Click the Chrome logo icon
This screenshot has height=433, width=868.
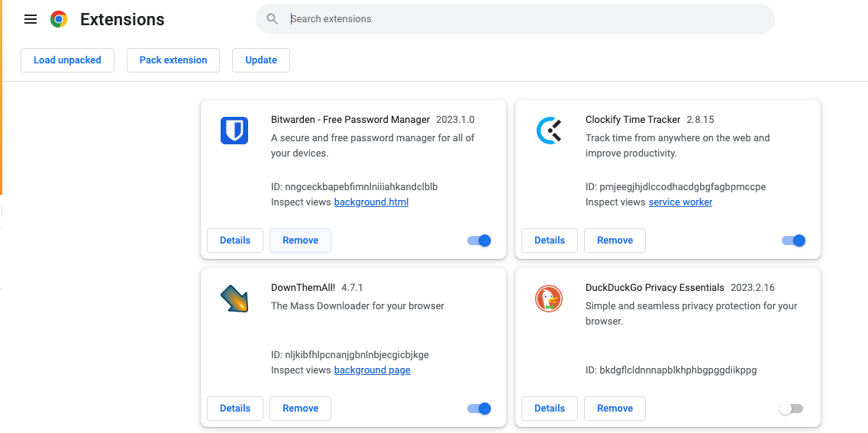59,19
